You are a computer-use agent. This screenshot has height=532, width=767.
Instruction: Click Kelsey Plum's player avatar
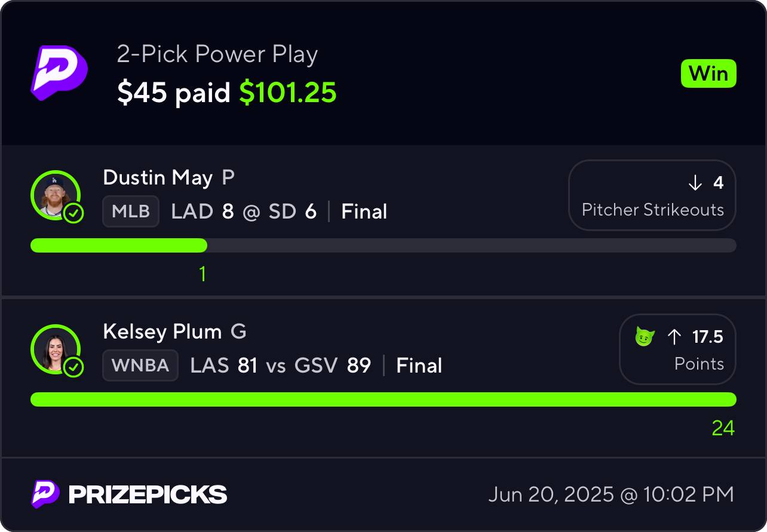point(55,349)
